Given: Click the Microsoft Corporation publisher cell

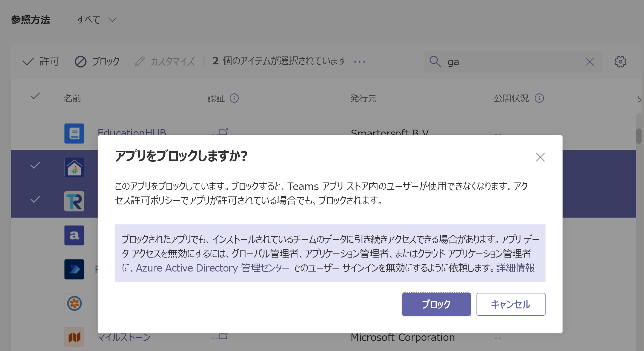Looking at the screenshot, I should point(403,338).
